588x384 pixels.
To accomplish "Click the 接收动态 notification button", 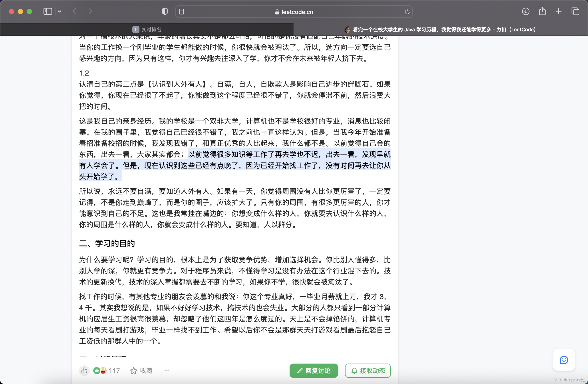I will coord(368,370).
